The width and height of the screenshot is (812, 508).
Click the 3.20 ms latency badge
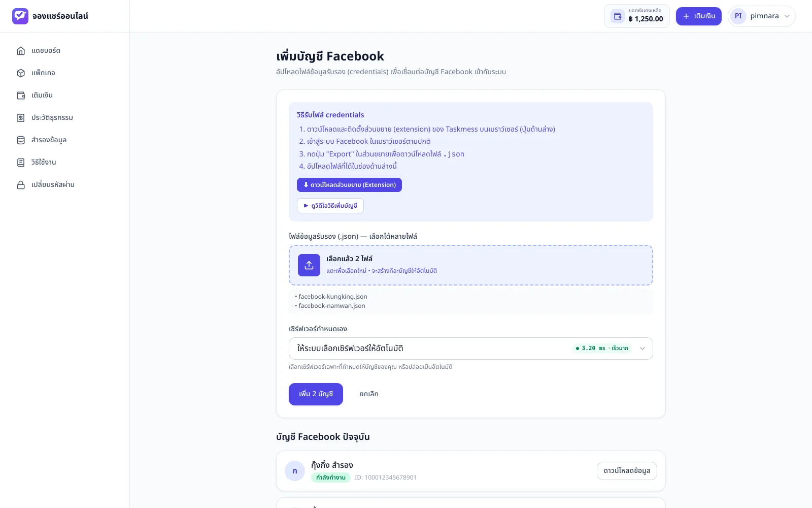(602, 348)
